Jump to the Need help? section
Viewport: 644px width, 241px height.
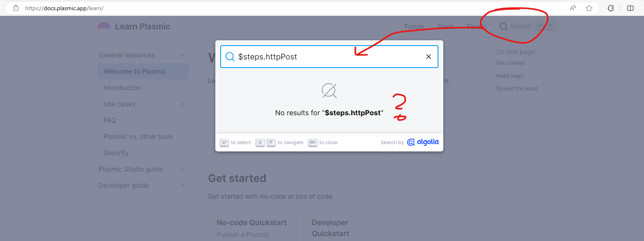tap(510, 76)
